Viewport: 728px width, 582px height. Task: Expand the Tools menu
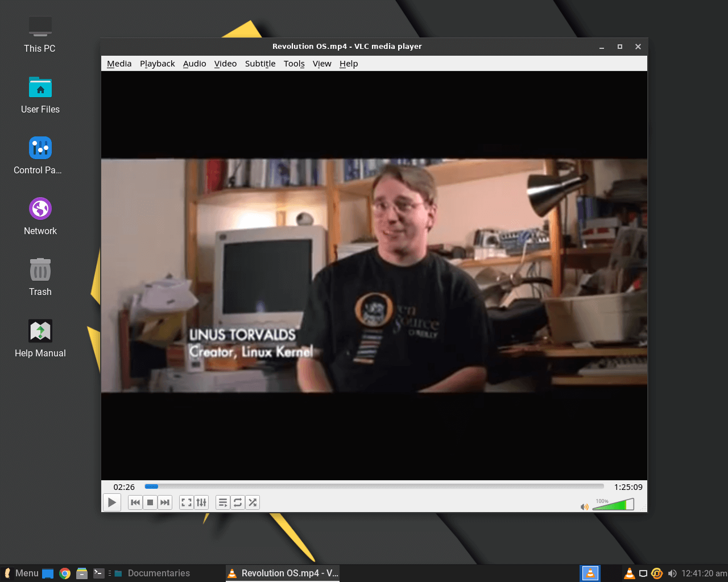pos(294,64)
